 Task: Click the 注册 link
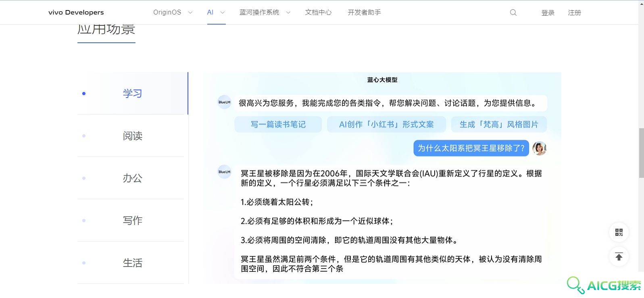pos(575,13)
